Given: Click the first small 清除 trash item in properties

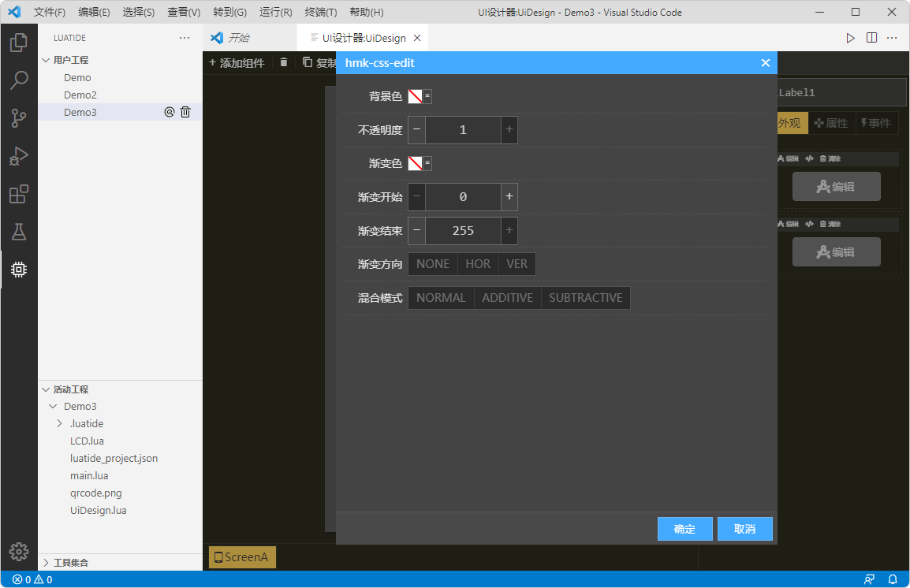Looking at the screenshot, I should 830,158.
